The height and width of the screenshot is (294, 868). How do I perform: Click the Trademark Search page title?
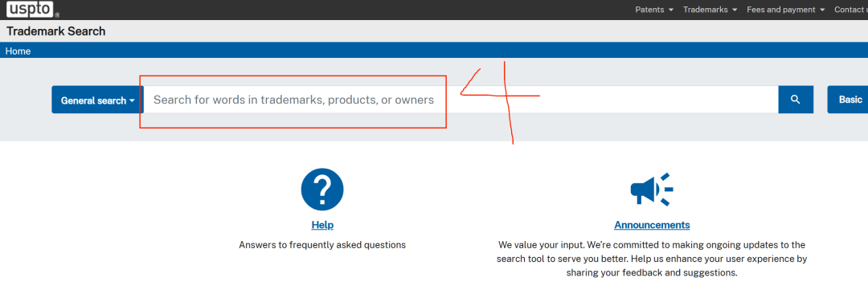click(x=56, y=31)
